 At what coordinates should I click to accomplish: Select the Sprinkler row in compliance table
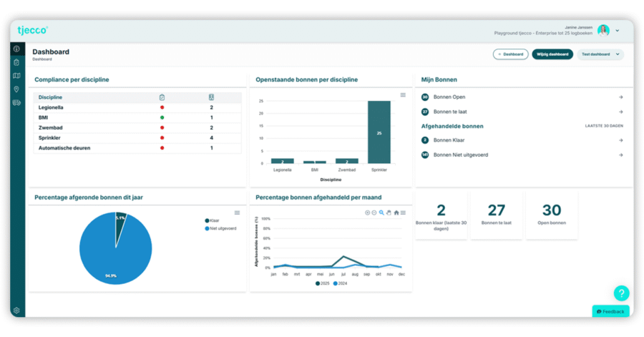coord(137,138)
